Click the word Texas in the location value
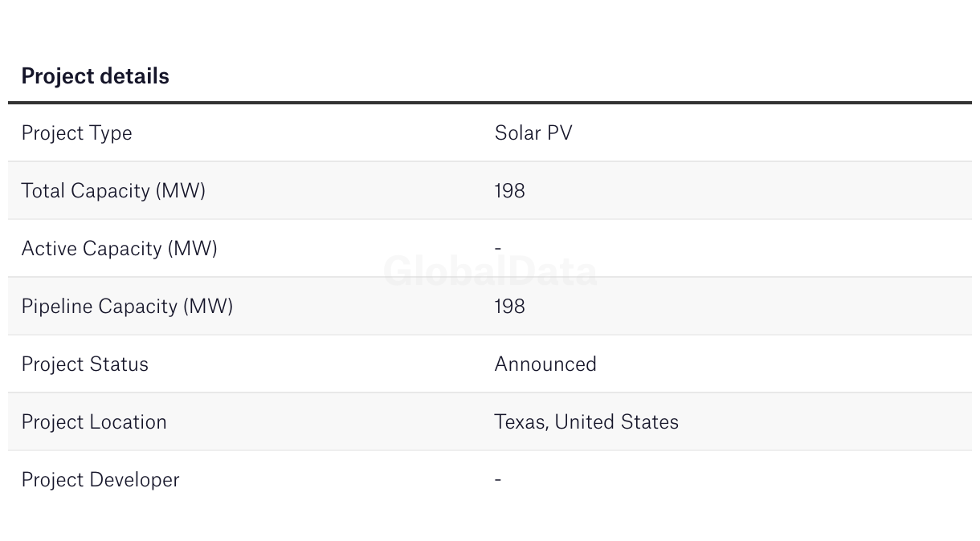This screenshot has width=980, height=541. click(x=520, y=422)
